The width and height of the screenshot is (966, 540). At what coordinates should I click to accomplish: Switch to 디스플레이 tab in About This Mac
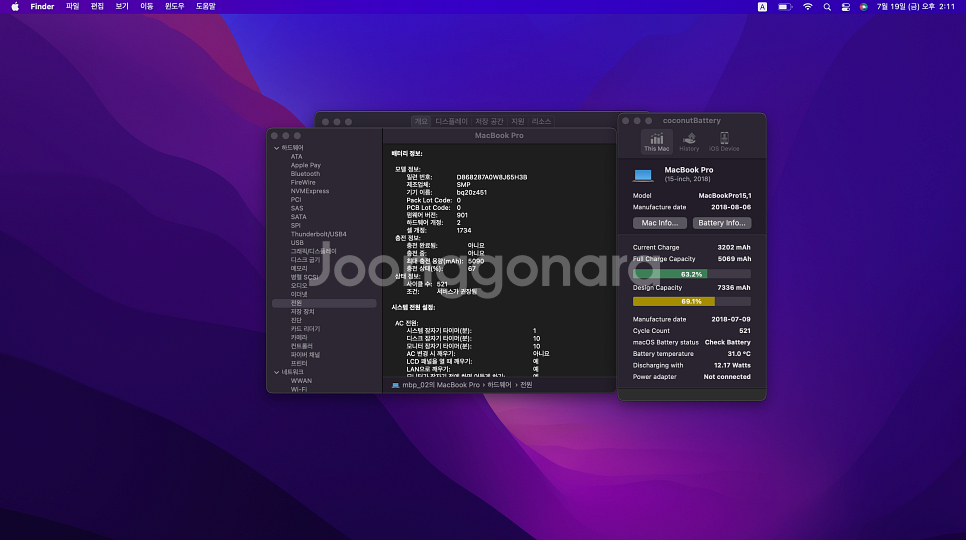pos(451,121)
